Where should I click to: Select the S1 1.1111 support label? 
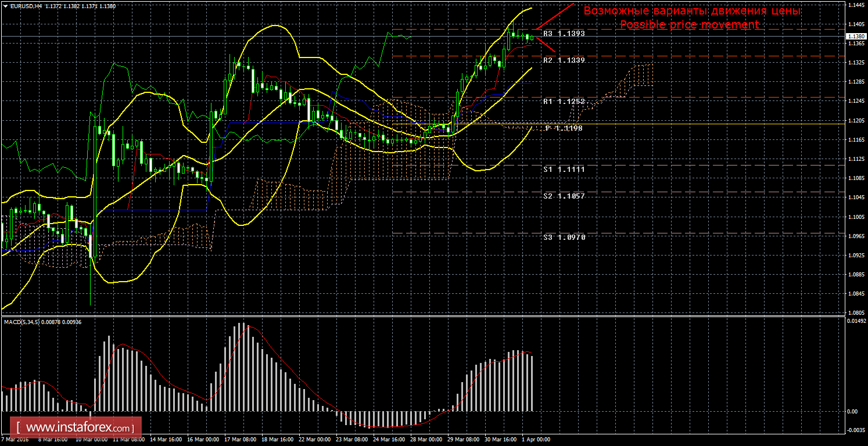coord(564,169)
